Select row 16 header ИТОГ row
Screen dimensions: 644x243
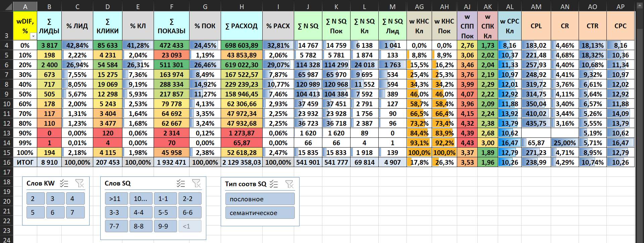tap(7, 162)
